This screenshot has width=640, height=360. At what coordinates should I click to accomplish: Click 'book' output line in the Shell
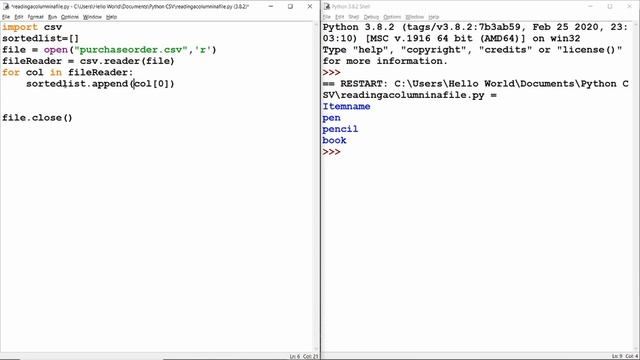point(334,140)
